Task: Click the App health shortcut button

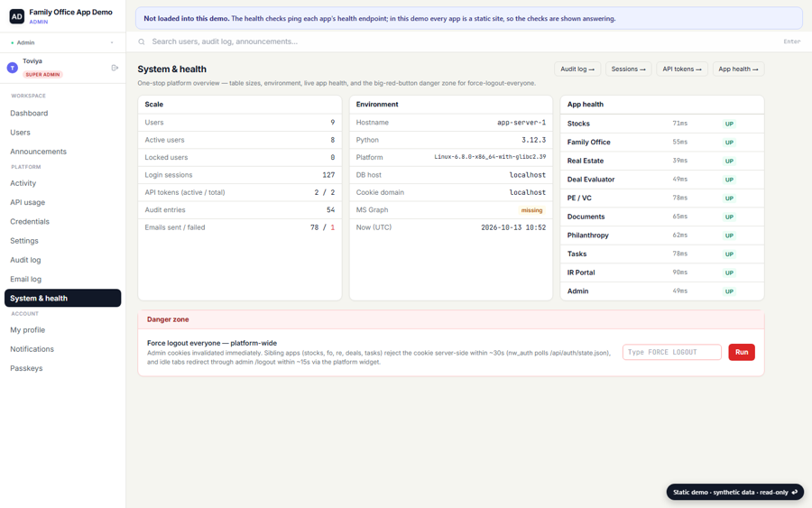Action: [x=738, y=69]
